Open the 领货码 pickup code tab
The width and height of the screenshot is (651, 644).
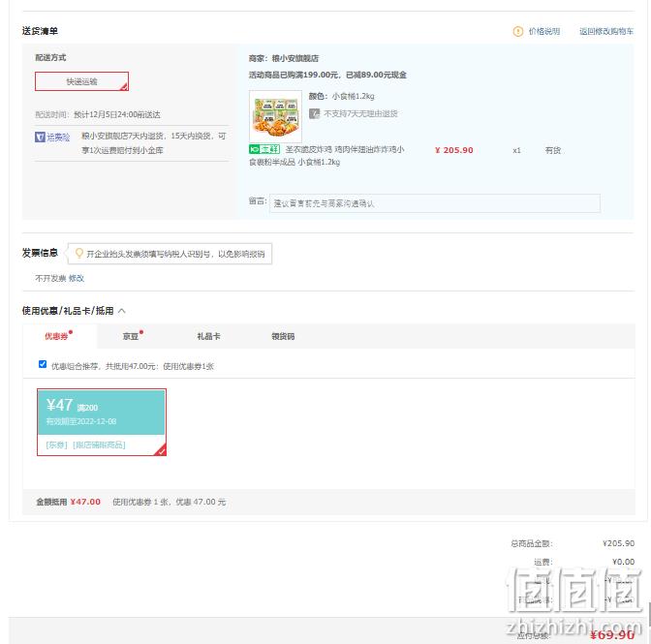tap(283, 336)
